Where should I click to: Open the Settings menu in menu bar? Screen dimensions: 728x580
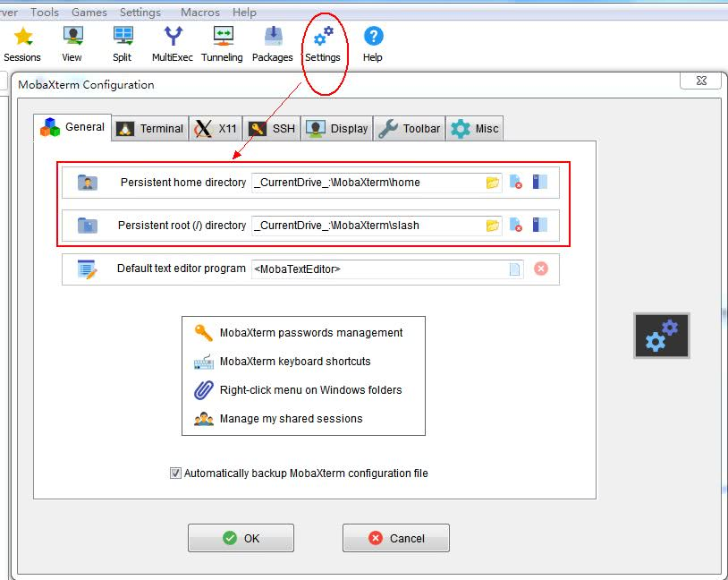coord(140,13)
